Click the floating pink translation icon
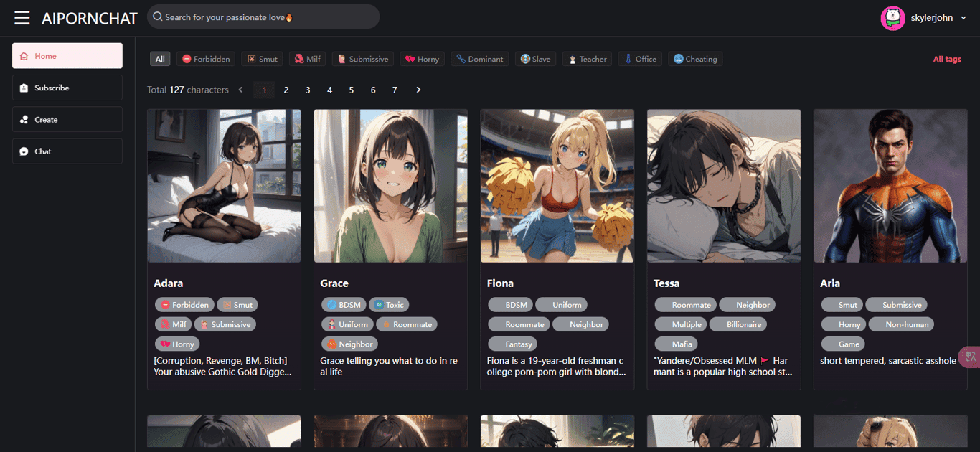This screenshot has width=980, height=452. point(970,357)
